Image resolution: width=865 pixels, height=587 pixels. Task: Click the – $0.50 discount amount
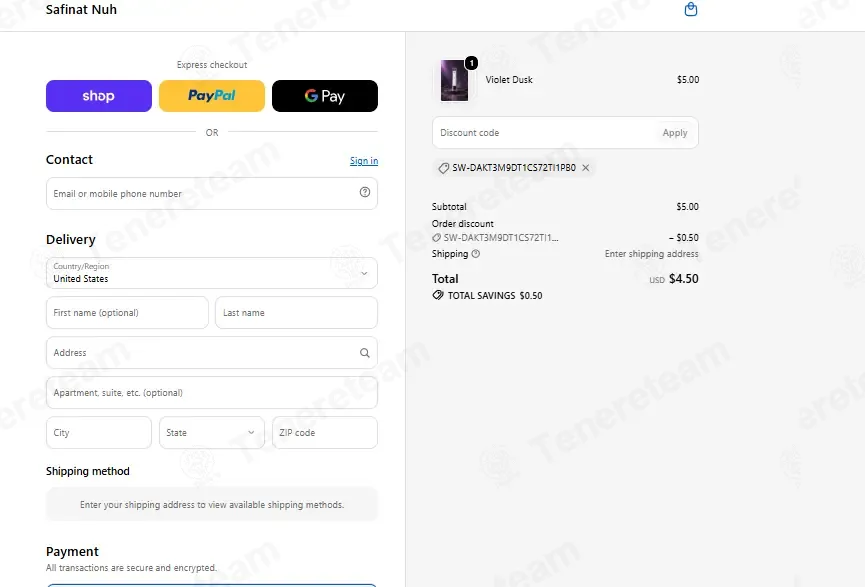coord(684,238)
